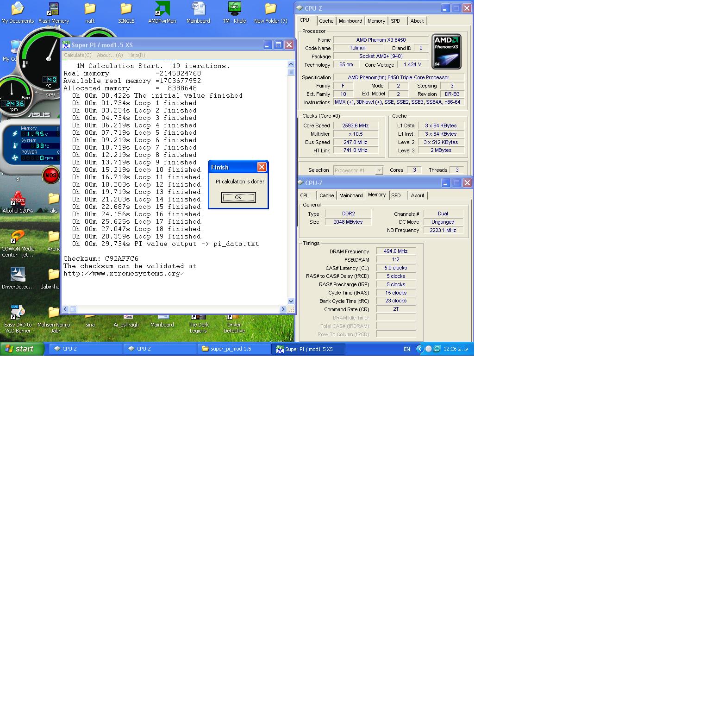The image size is (712, 728).
Task: Switch to Mainboard tab in top CPU-Z
Action: point(350,21)
